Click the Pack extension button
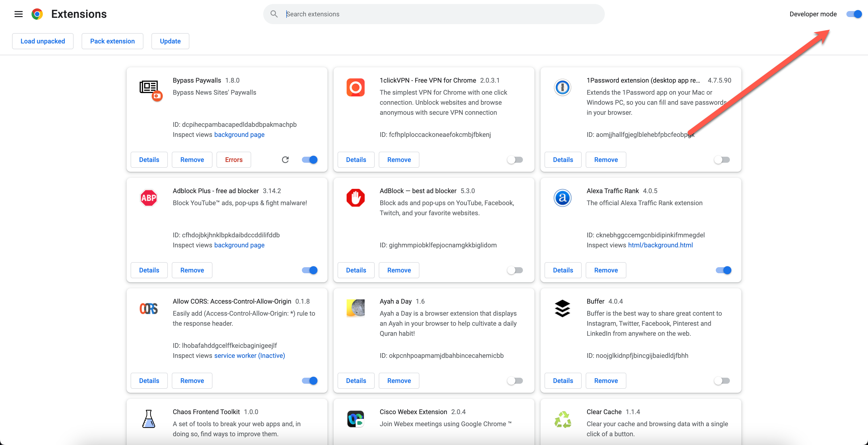This screenshot has height=445, width=868. pos(112,41)
